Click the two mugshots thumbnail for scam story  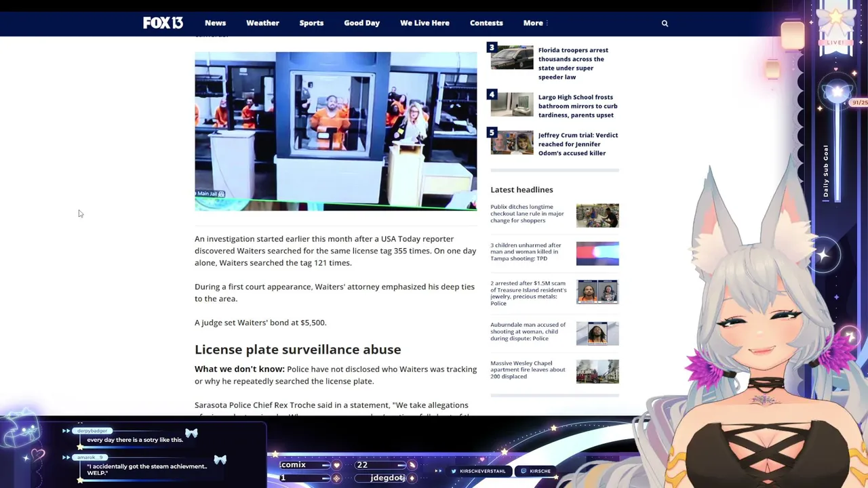point(597,291)
